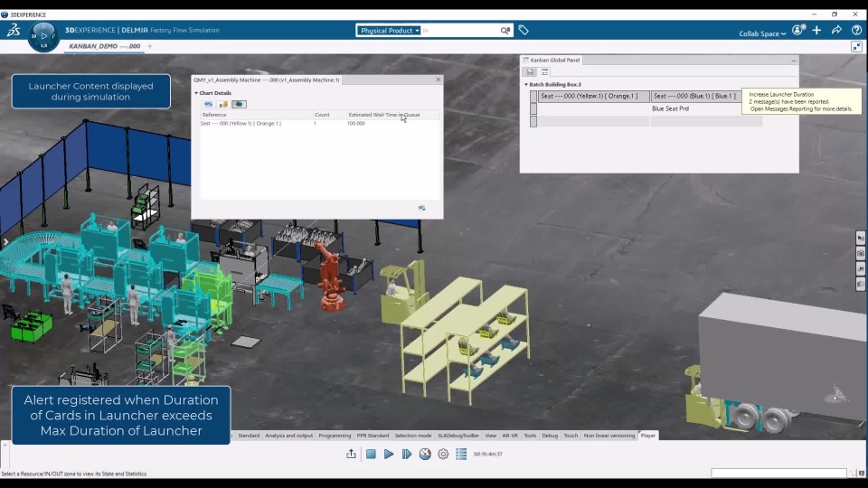Collapse the Chart Details section
This screenshot has width=868, height=488.
tap(196, 93)
